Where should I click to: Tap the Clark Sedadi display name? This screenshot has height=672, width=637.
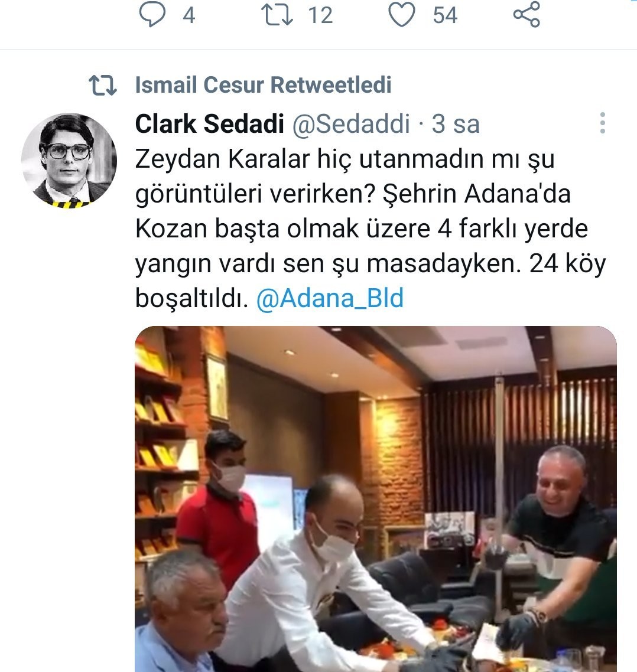(x=209, y=124)
